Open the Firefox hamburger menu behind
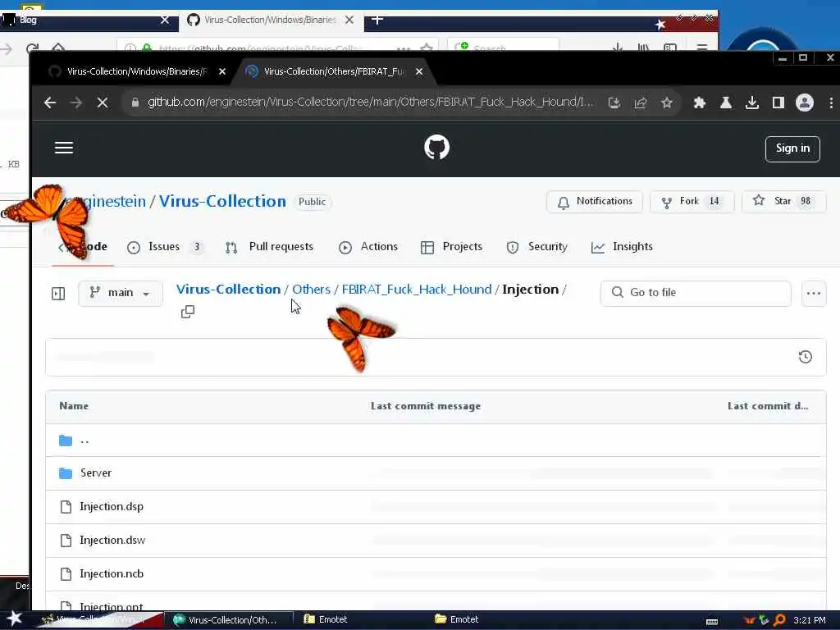 [x=702, y=48]
